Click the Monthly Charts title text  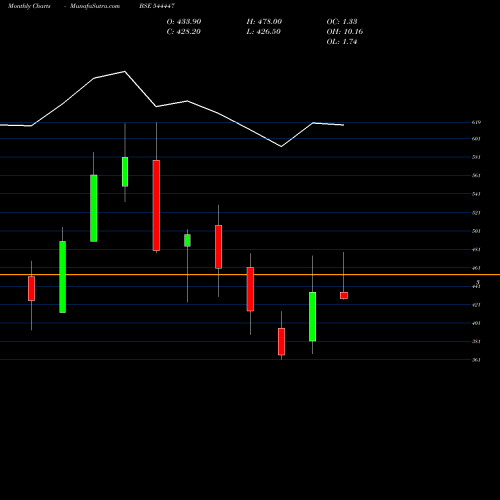(x=29, y=6)
